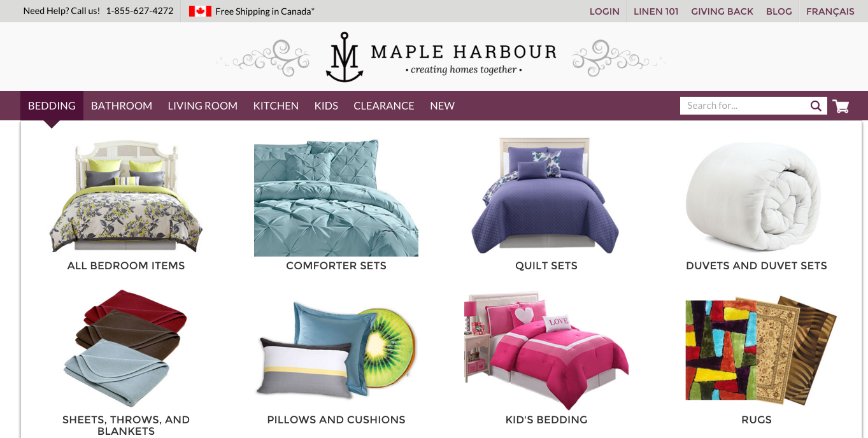
Task: Click the Maple Harbour anchor logo
Action: (345, 57)
